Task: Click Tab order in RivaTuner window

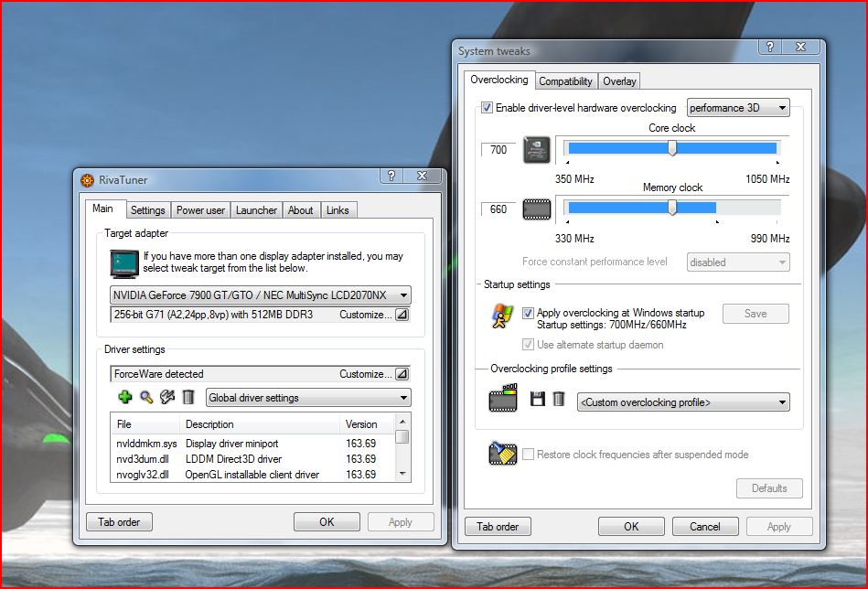Action: (x=119, y=522)
